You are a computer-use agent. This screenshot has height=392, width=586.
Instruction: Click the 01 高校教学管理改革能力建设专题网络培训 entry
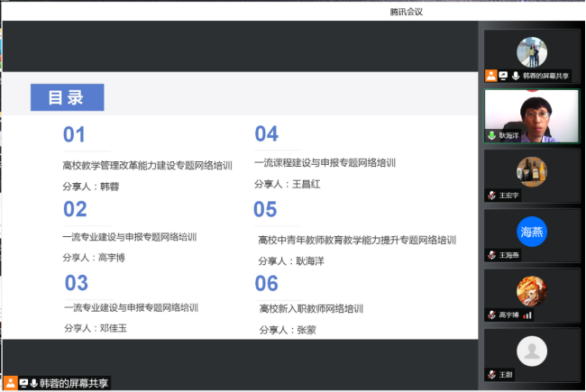click(x=147, y=165)
